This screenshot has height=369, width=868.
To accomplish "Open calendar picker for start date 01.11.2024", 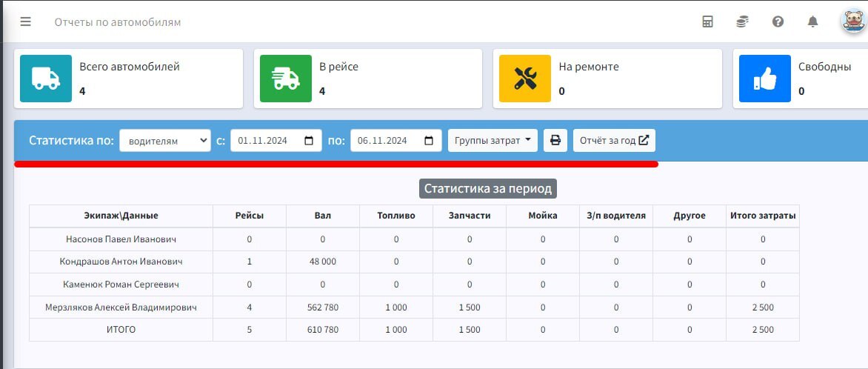I will 310,141.
